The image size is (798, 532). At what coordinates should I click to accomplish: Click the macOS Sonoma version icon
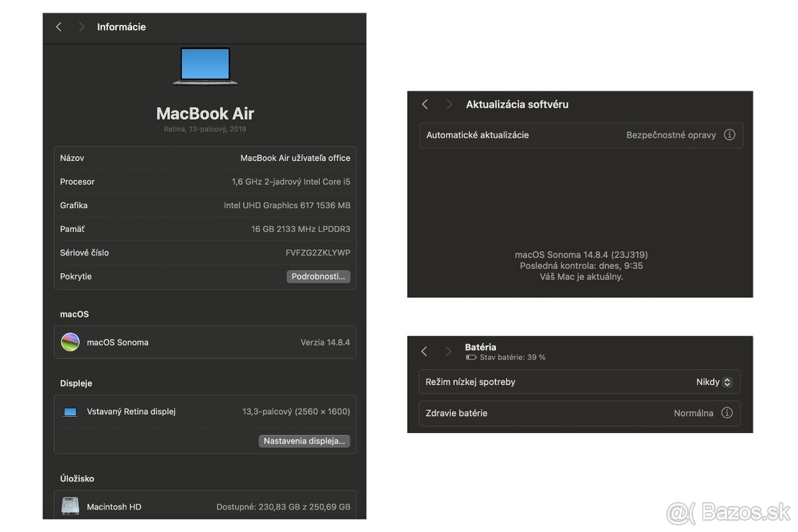tap(70, 342)
